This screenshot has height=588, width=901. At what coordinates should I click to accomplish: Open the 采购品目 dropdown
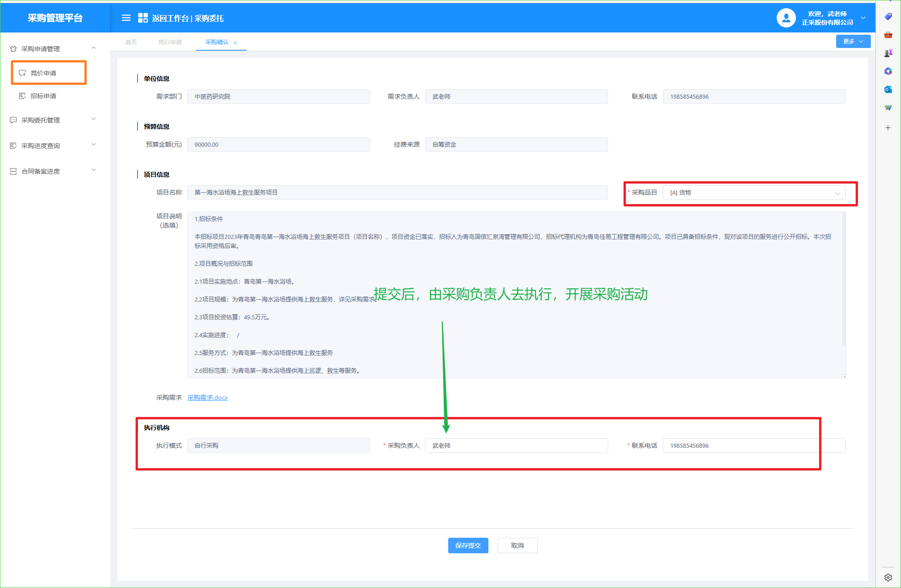point(753,193)
